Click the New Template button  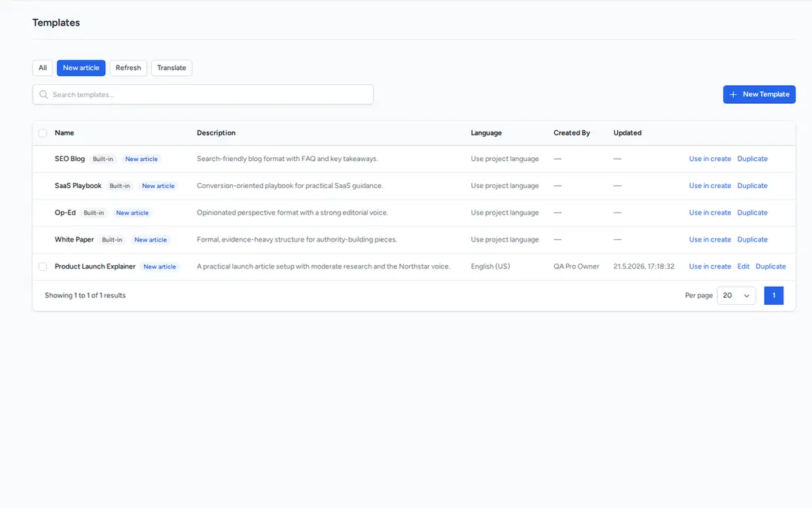(x=759, y=94)
